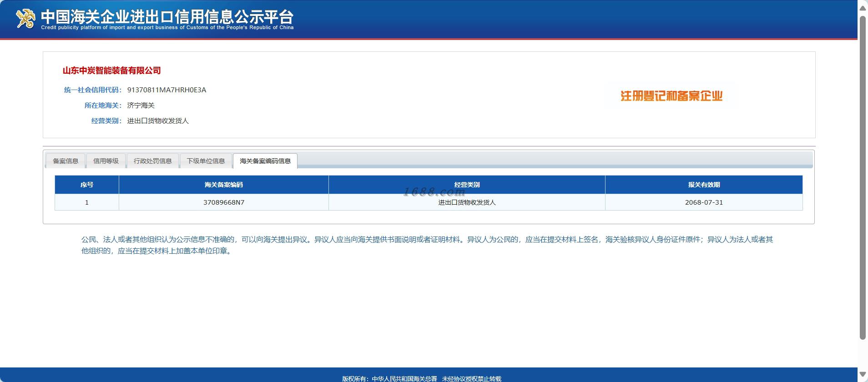Click the table row's 进出口货物收发货人 cell

click(467, 202)
